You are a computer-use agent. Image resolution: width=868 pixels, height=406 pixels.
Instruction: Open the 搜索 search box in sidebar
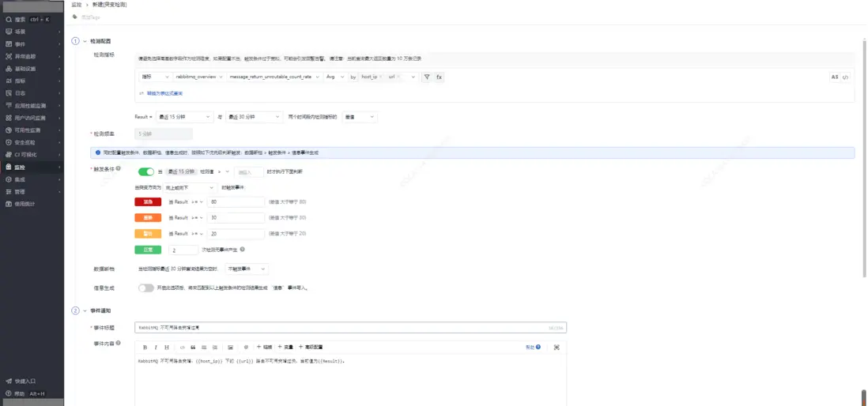(x=32, y=20)
